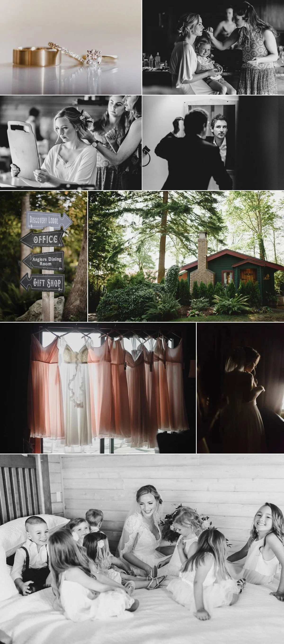Open the wedding rings close-up photo
Screen dimensions: 284x644
point(71,47)
